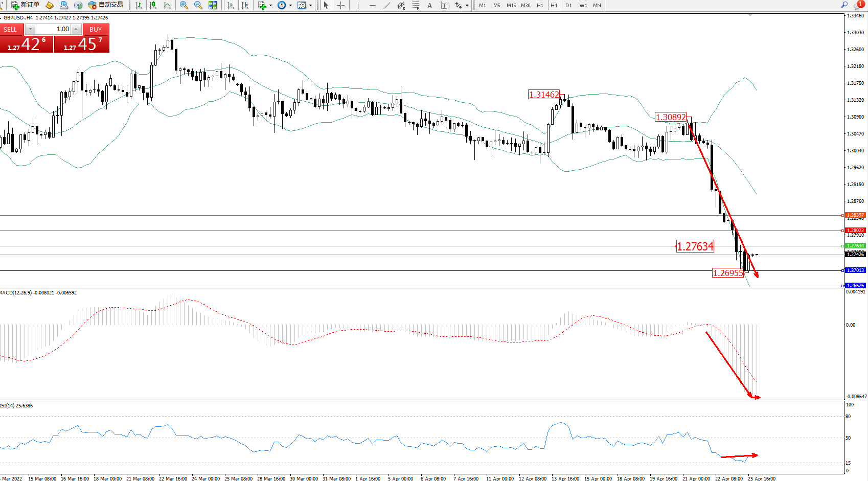Select the crosshair cursor tool
Viewport: 868px width, 481px height.
(x=340, y=5)
